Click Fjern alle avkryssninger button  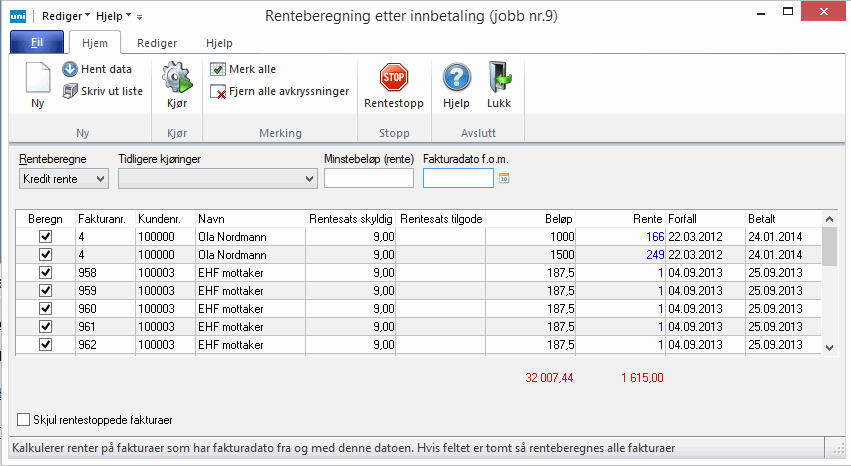coord(279,91)
